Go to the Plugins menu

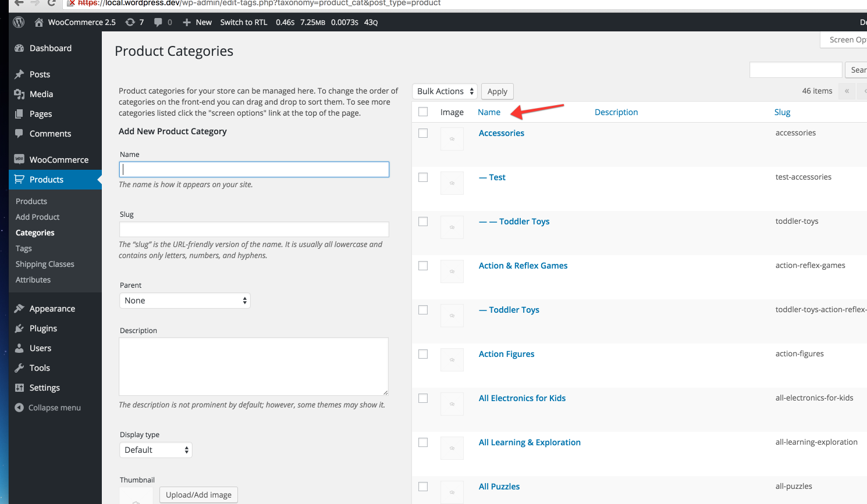[x=43, y=328]
